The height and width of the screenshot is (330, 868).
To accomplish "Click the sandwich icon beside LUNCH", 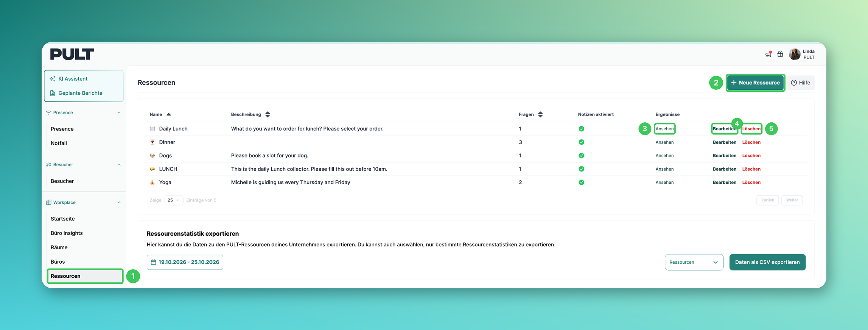I will (152, 169).
